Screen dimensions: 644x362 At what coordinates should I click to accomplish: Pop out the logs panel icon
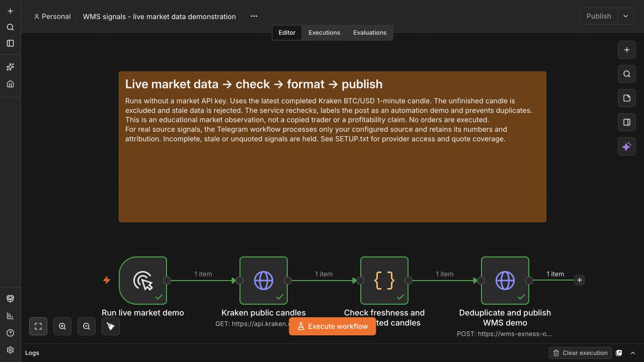pos(619,353)
